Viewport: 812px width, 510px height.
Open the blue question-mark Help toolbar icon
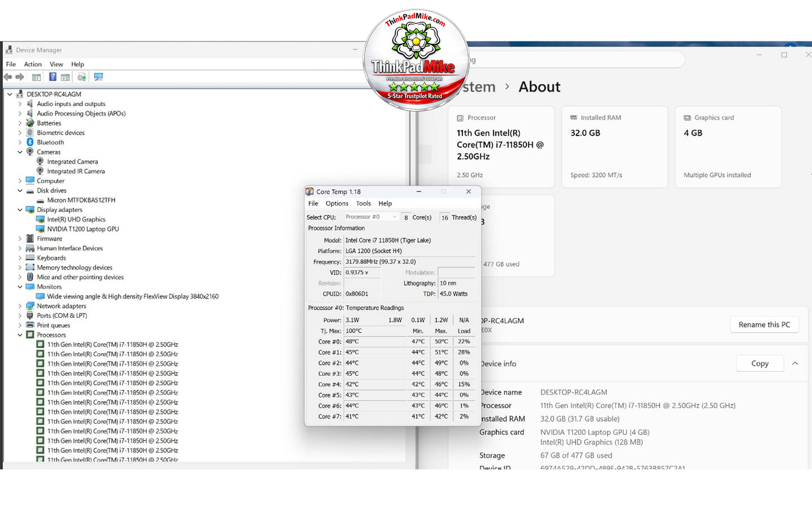click(53, 77)
